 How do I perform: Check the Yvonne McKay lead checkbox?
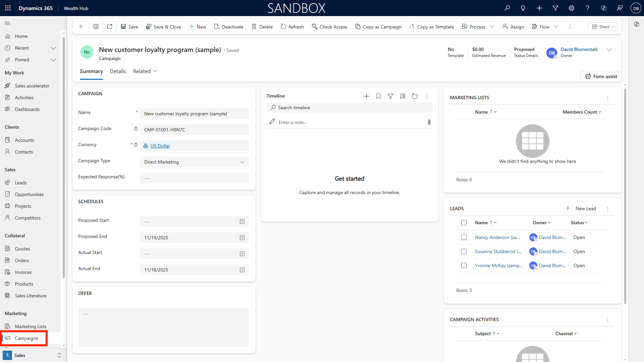point(464,265)
